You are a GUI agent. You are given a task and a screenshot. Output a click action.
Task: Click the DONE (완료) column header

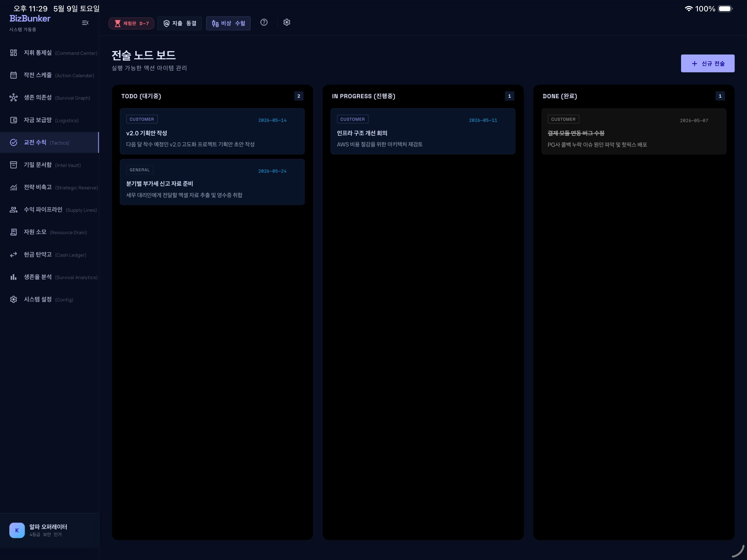(560, 96)
